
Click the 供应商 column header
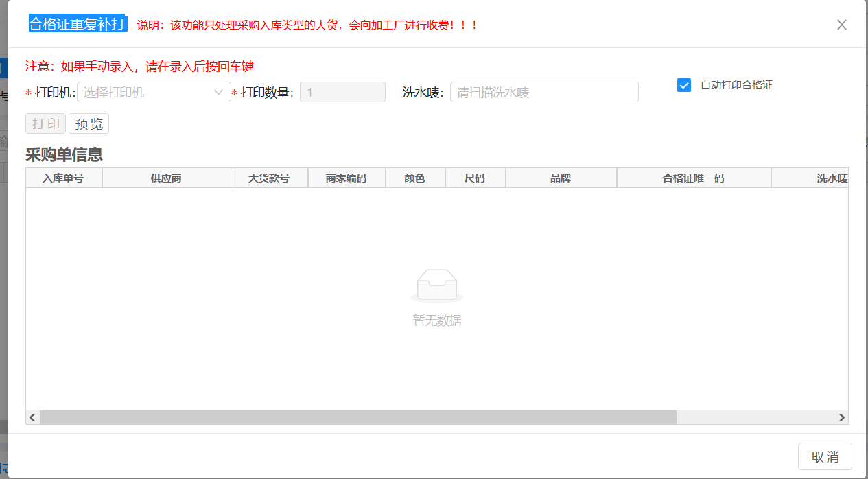165,178
